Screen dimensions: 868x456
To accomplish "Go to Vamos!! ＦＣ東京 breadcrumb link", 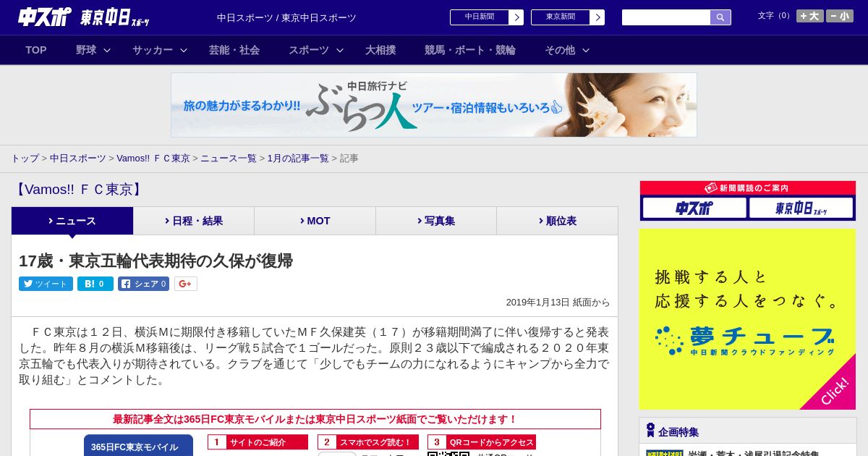I will pos(153,159).
